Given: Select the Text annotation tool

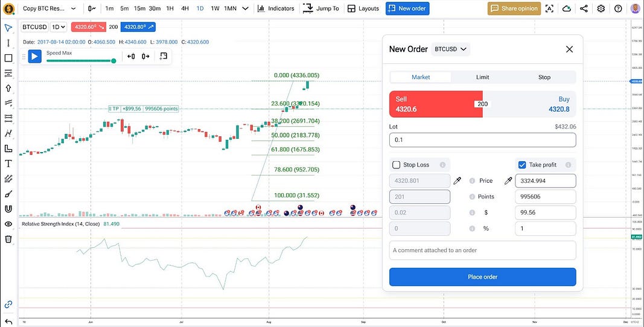Looking at the screenshot, I should [x=8, y=163].
